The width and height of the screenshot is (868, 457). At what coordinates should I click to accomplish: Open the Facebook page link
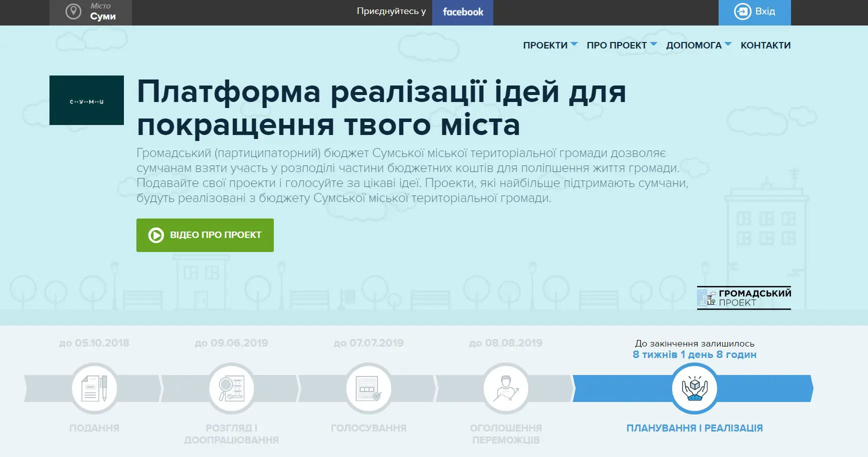pos(463,12)
